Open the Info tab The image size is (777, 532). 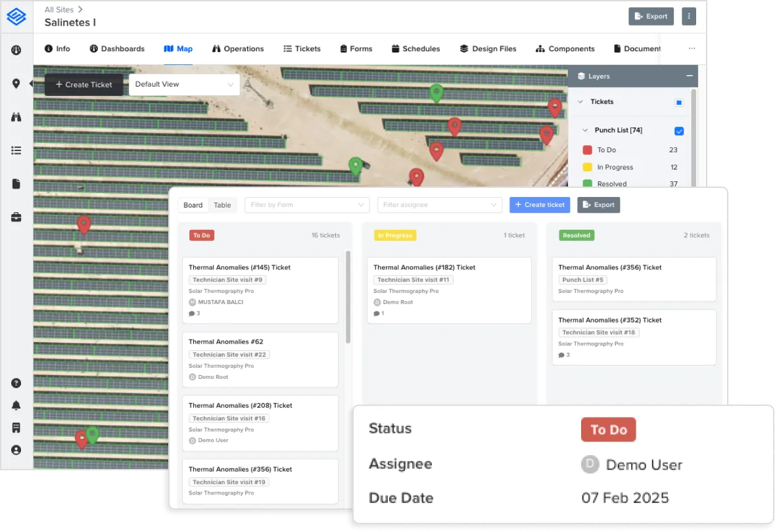pyautogui.click(x=57, y=49)
